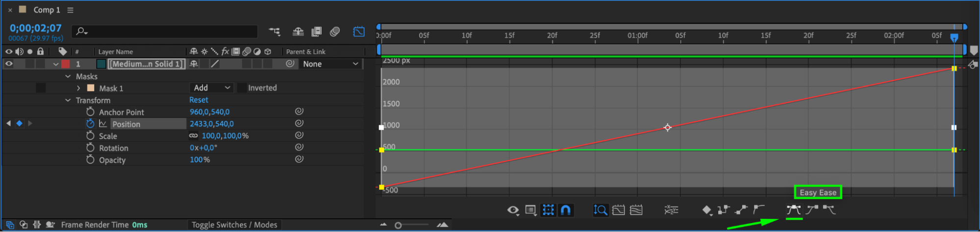
Task: Enable Frame Blending for the composition
Action: 317,32
